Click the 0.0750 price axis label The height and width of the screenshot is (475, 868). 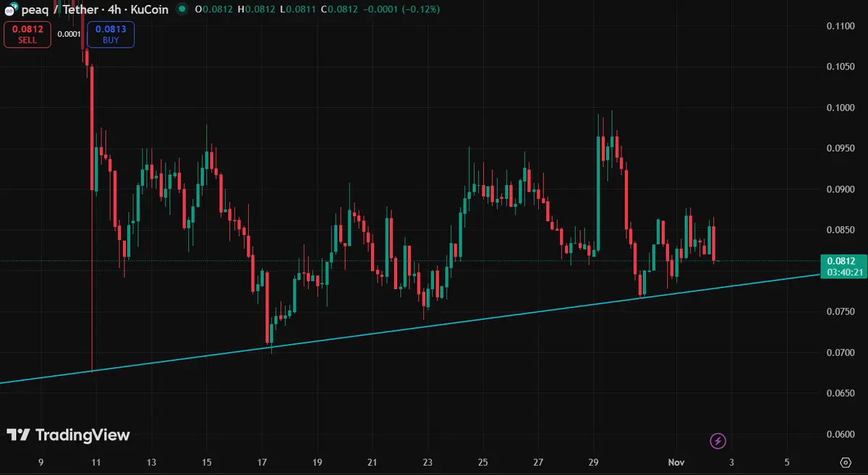tap(841, 312)
